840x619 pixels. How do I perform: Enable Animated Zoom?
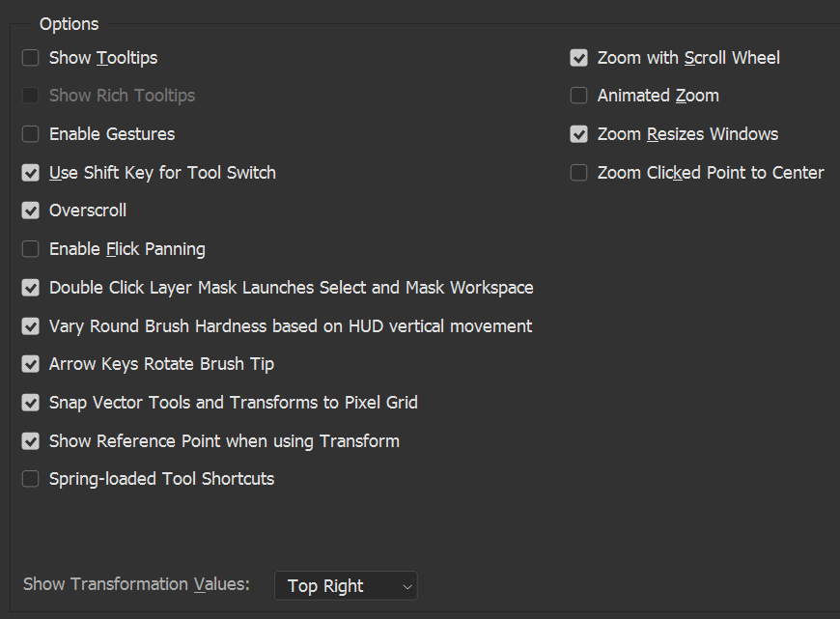[x=578, y=96]
